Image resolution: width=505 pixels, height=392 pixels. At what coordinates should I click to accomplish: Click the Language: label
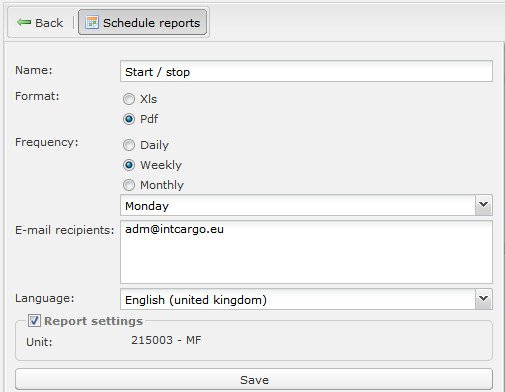coord(45,298)
